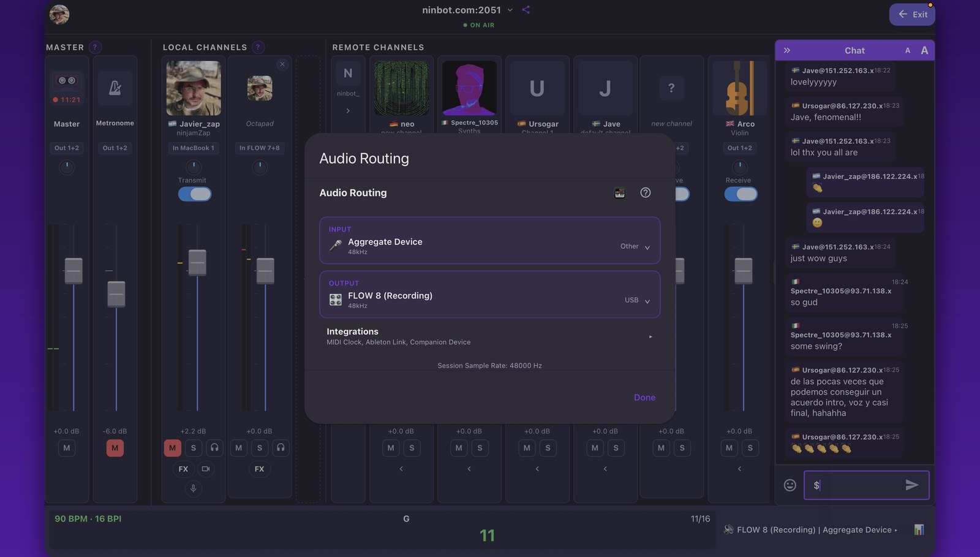The image size is (980, 557).
Task: Open the In MacBook 1 input selector
Action: coord(194,148)
